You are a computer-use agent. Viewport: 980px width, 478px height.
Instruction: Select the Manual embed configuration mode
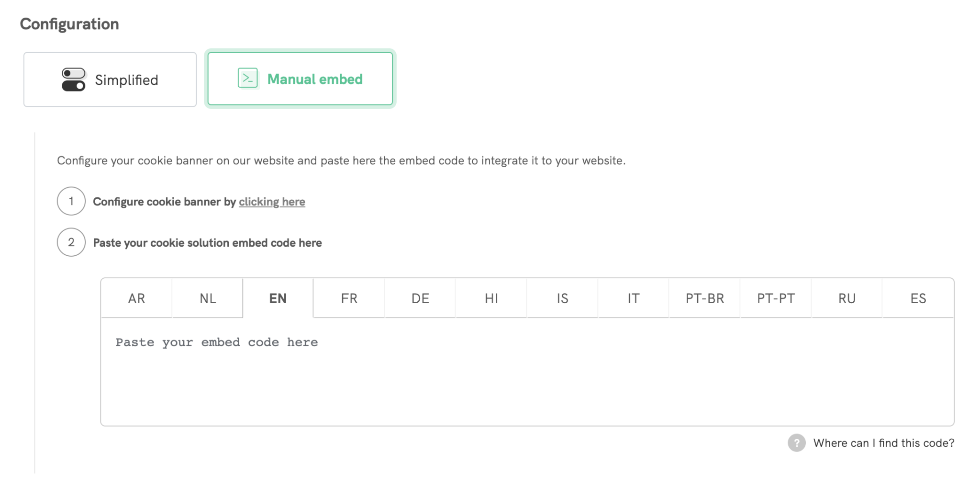(300, 78)
